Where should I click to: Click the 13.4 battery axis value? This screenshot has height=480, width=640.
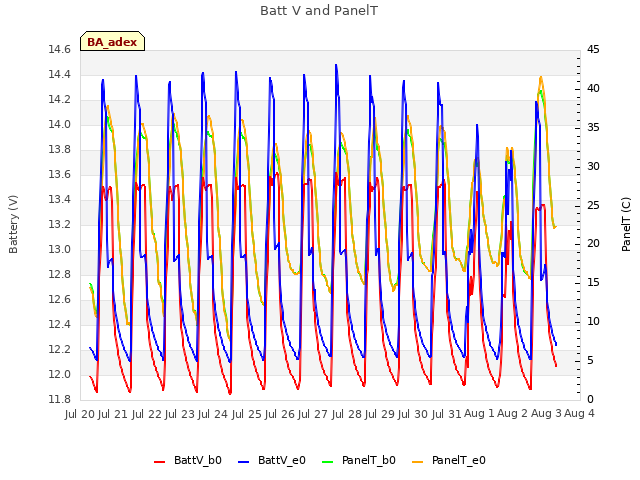click(60, 200)
